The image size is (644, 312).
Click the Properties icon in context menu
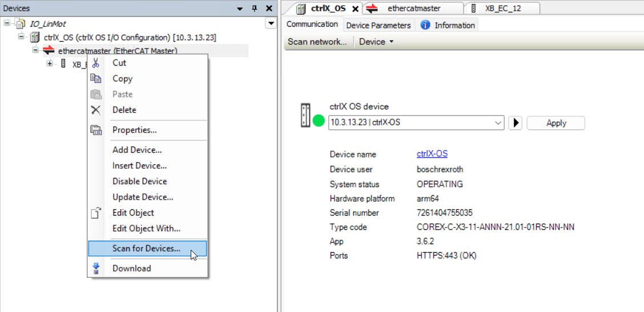pyautogui.click(x=96, y=130)
